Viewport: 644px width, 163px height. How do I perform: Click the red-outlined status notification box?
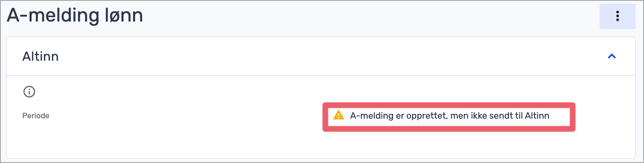pos(449,117)
